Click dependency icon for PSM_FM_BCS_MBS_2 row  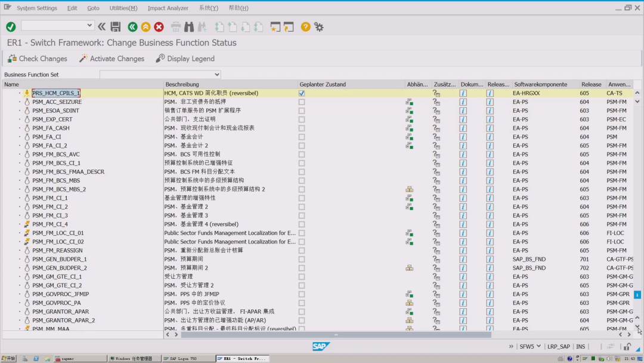tap(410, 189)
